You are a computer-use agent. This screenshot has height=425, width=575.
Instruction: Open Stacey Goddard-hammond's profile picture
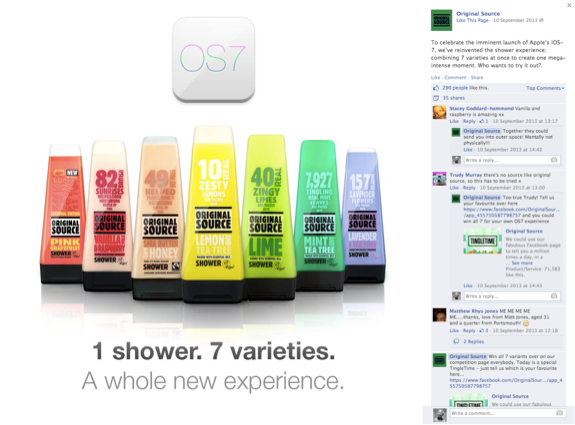click(x=439, y=112)
